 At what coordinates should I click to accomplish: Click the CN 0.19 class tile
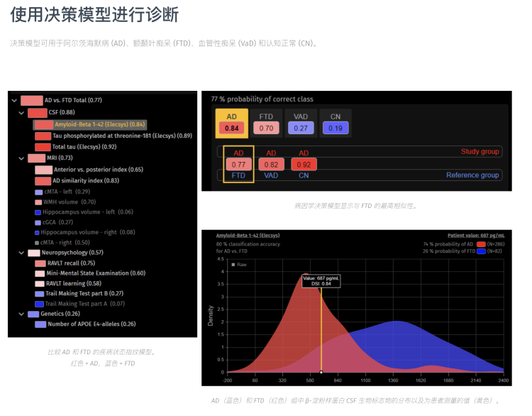(x=336, y=124)
